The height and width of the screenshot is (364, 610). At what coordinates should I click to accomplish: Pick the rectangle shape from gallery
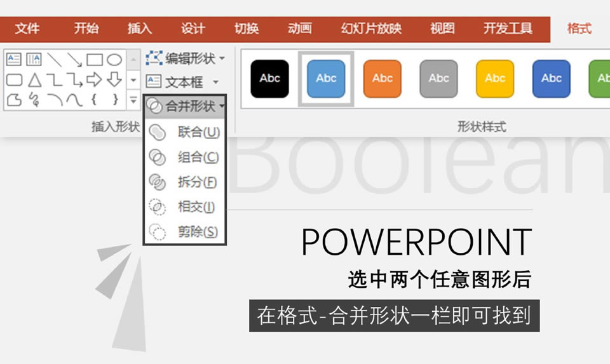pyautogui.click(x=95, y=60)
